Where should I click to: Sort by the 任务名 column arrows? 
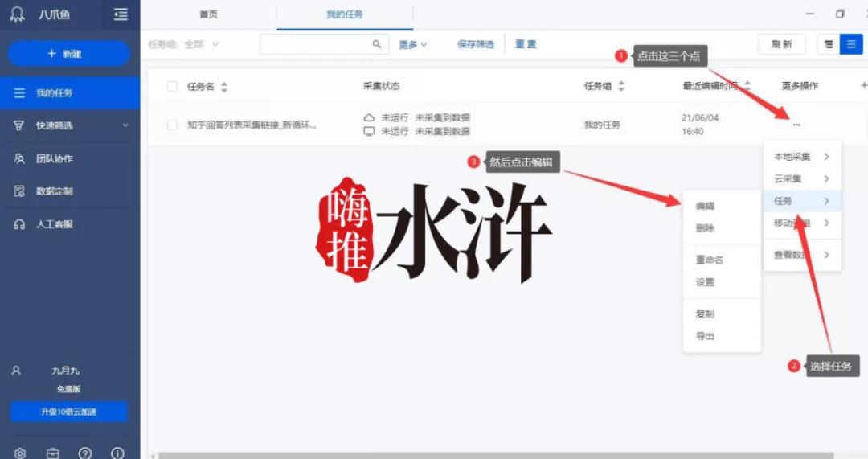click(224, 86)
